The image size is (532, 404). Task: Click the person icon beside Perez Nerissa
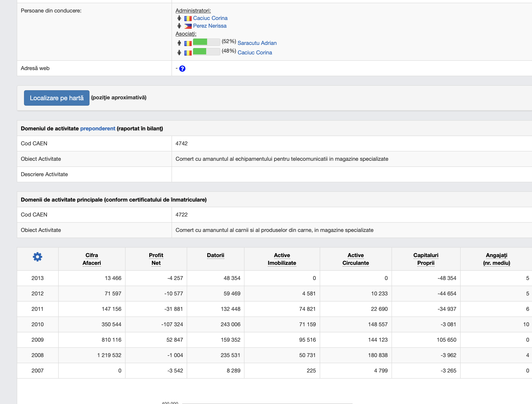(x=179, y=26)
